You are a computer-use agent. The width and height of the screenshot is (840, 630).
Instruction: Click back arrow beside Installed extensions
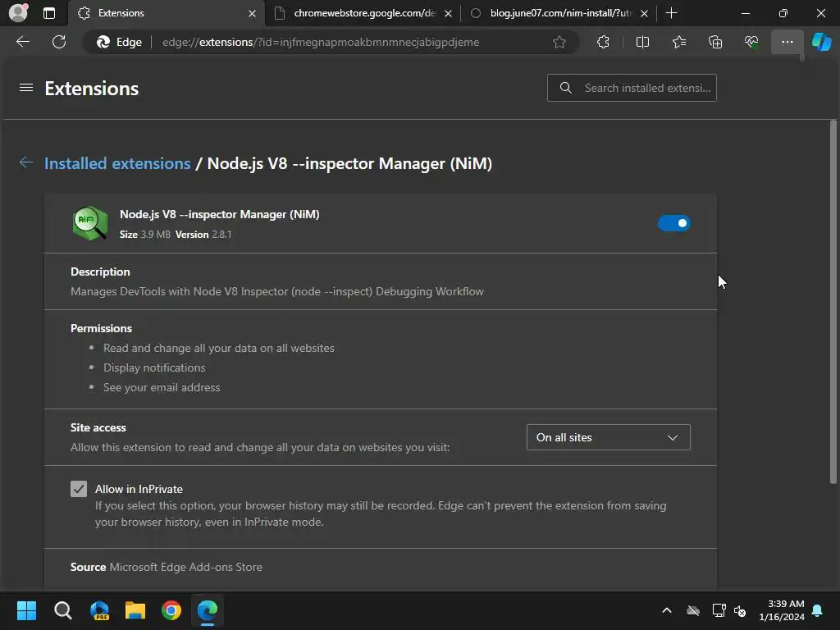[x=26, y=162]
